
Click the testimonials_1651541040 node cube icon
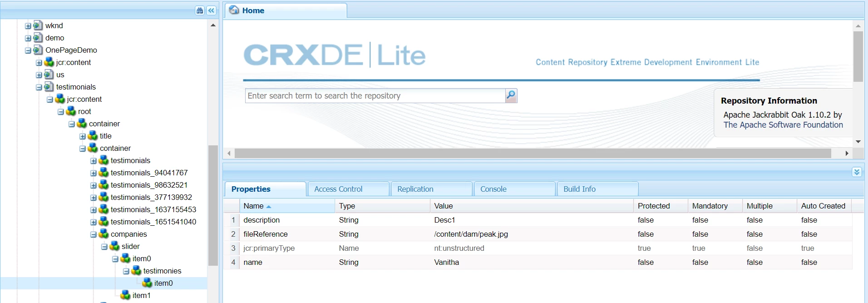pos(104,222)
